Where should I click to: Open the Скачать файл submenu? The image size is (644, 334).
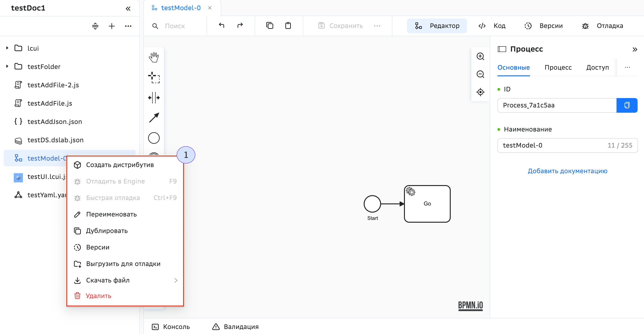[x=107, y=280]
